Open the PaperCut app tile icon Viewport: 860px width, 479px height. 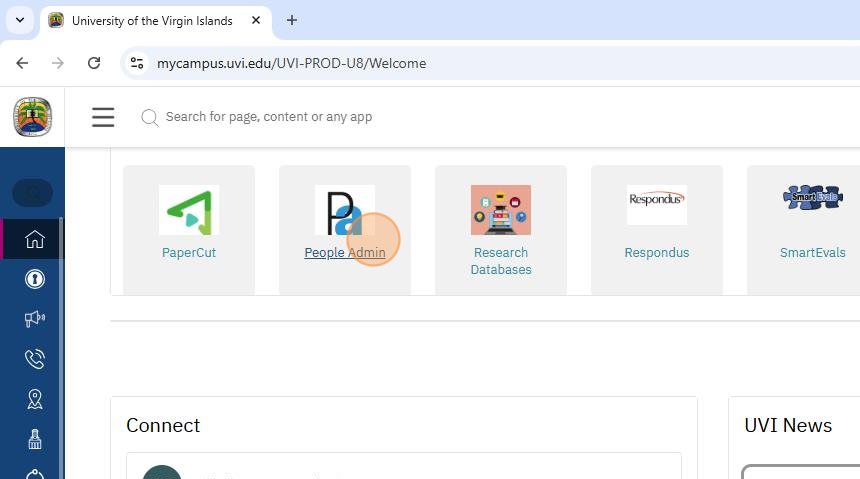coord(189,210)
